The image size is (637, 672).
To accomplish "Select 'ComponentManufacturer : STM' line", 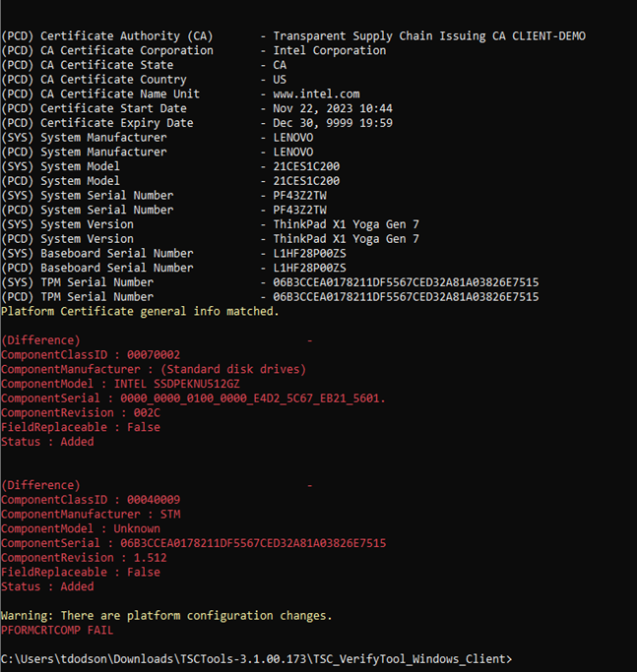I will [x=91, y=515].
